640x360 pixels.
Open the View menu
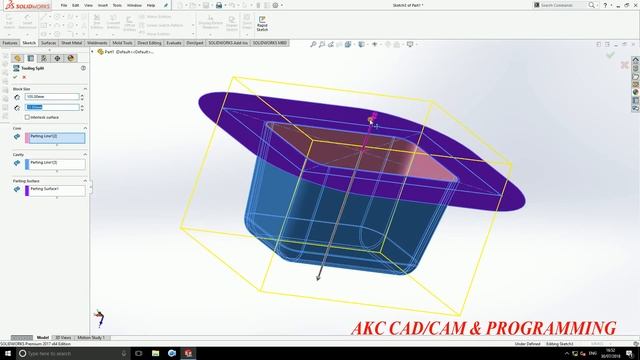88,5
